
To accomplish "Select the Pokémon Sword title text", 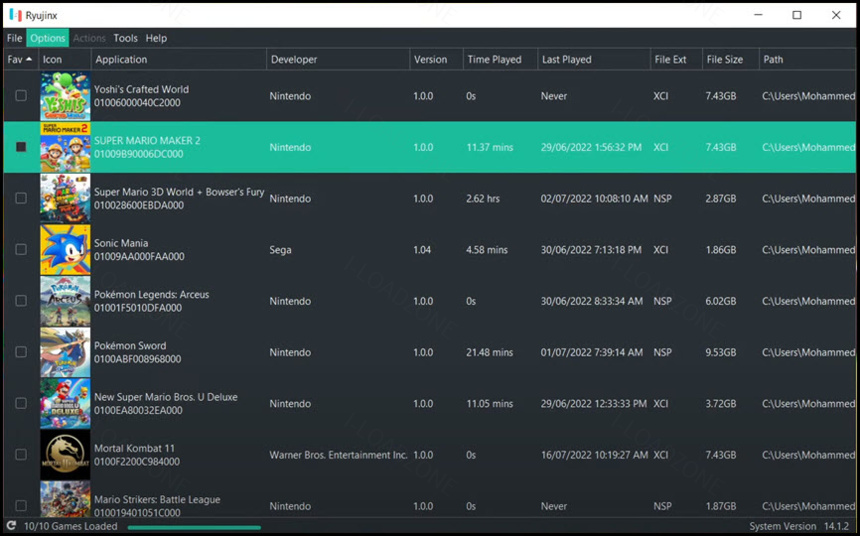I will click(130, 346).
